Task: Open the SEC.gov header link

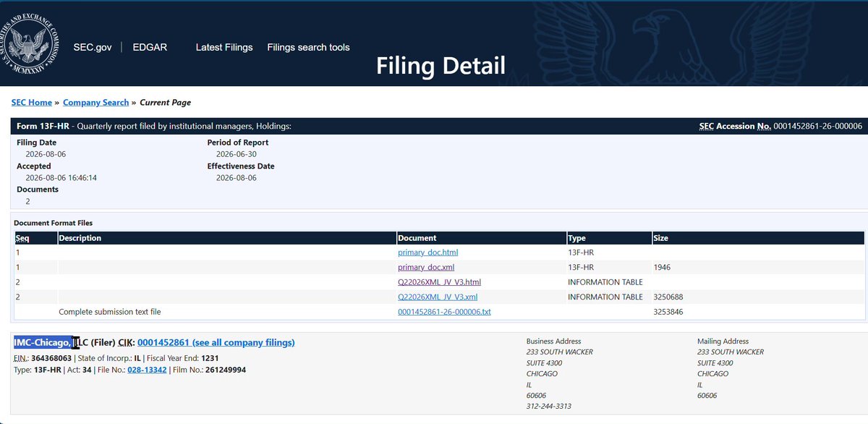Action: 93,47
